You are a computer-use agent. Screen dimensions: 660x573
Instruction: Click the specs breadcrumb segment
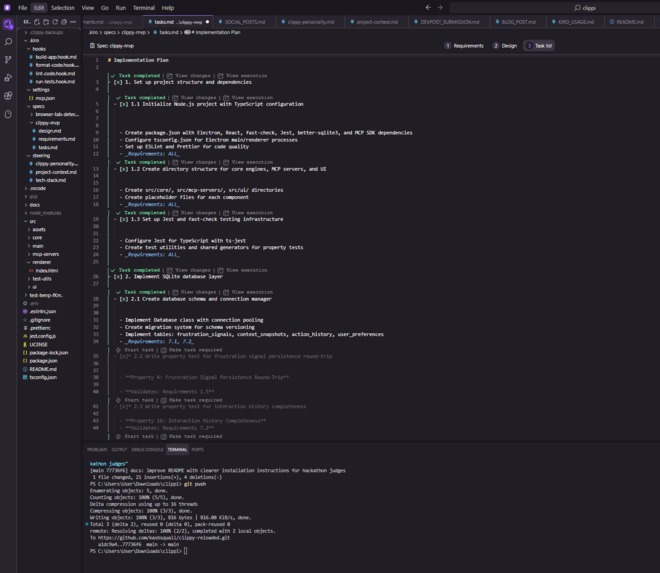pos(109,32)
